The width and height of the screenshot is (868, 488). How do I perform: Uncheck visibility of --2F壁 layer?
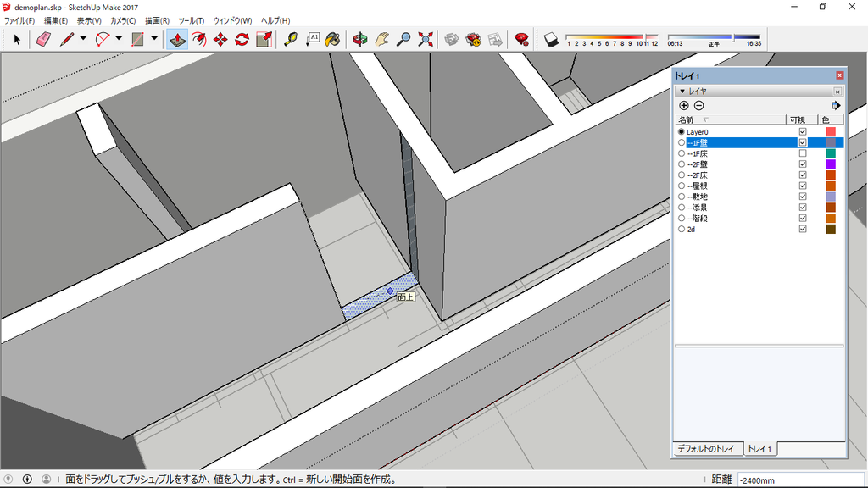click(x=803, y=164)
